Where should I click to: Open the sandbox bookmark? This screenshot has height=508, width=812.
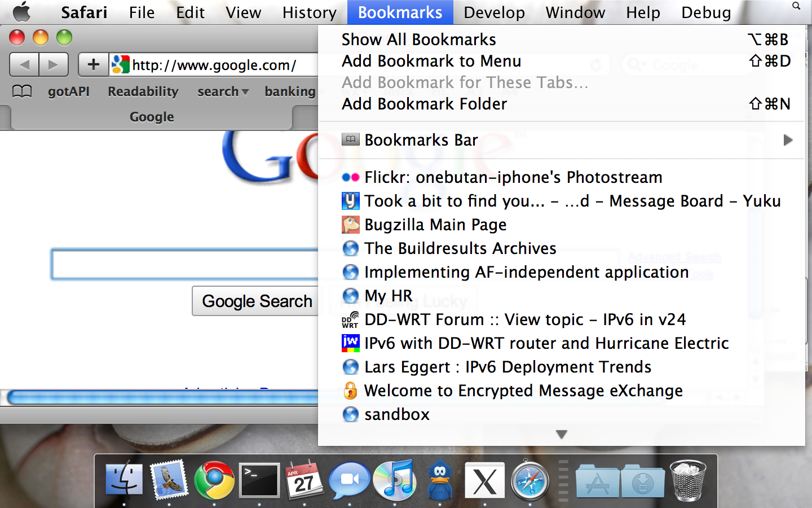[x=562, y=414]
